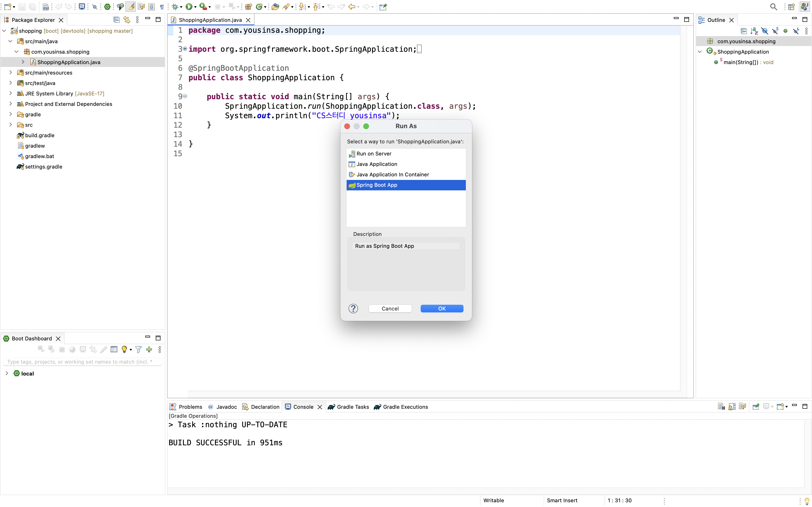
Task: Collapse All in Package Explorer
Action: coord(116,19)
